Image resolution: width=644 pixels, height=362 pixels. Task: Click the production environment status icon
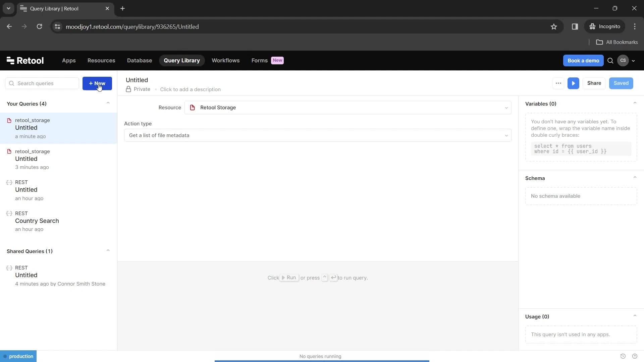coord(4,356)
